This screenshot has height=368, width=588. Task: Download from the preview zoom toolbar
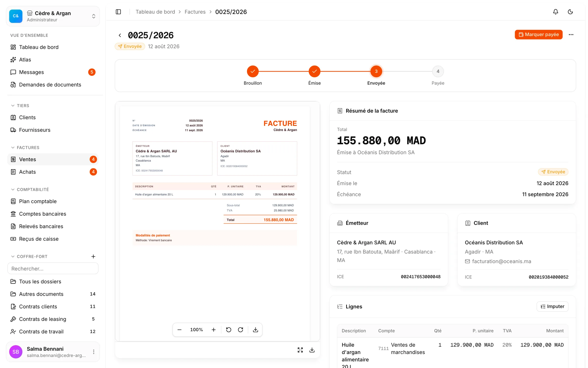tap(256, 330)
